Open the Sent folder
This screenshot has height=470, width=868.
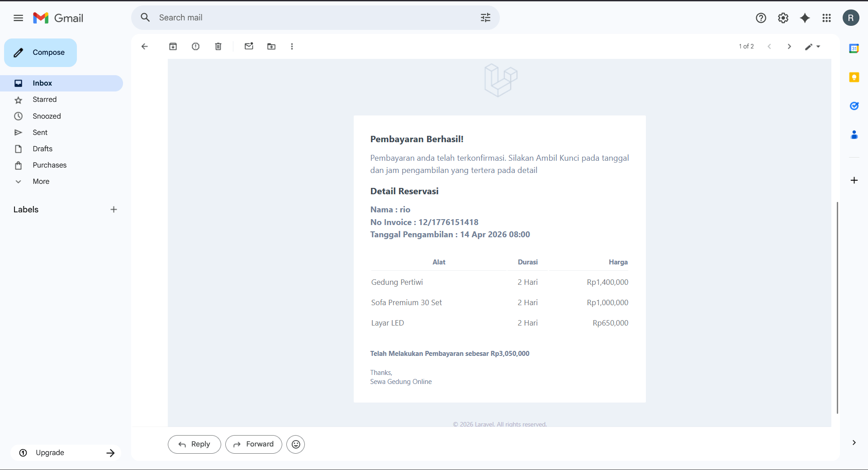coord(62,133)
